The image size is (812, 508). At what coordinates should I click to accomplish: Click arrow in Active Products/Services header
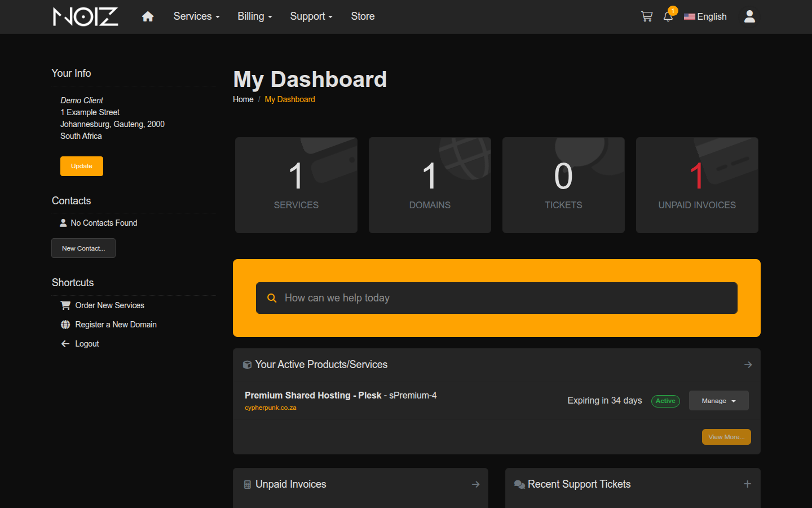[x=748, y=365]
